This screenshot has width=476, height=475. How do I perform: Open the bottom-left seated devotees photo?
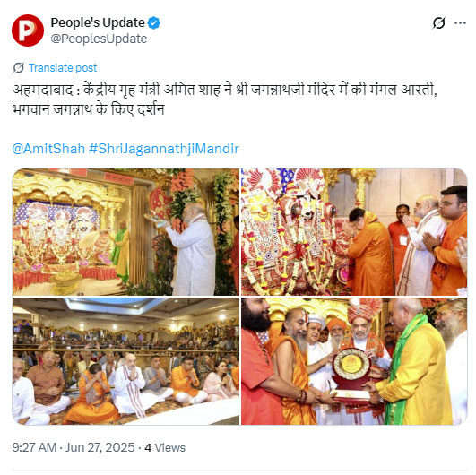point(125,361)
